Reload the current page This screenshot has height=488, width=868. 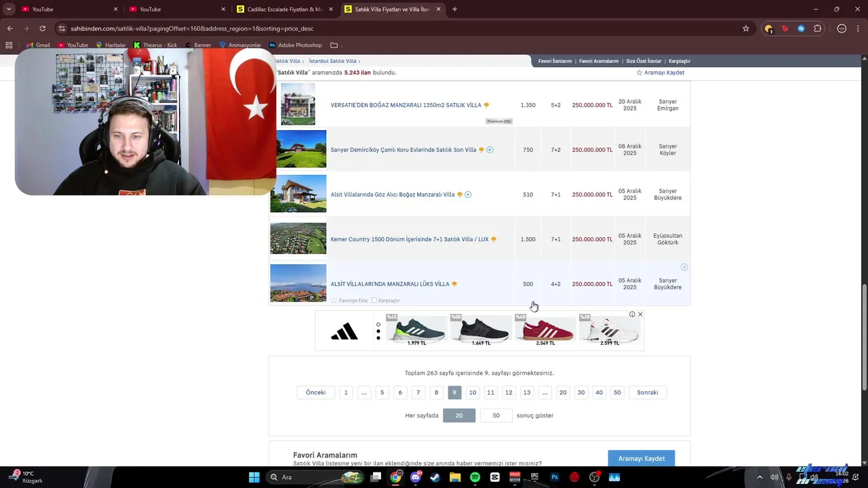[42, 28]
